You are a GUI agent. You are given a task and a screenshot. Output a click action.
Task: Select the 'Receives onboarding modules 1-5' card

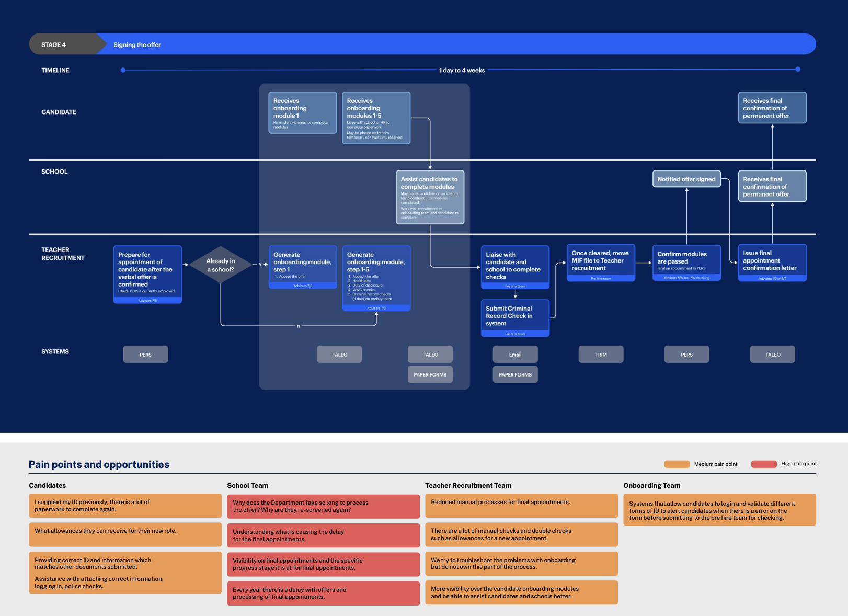point(376,118)
